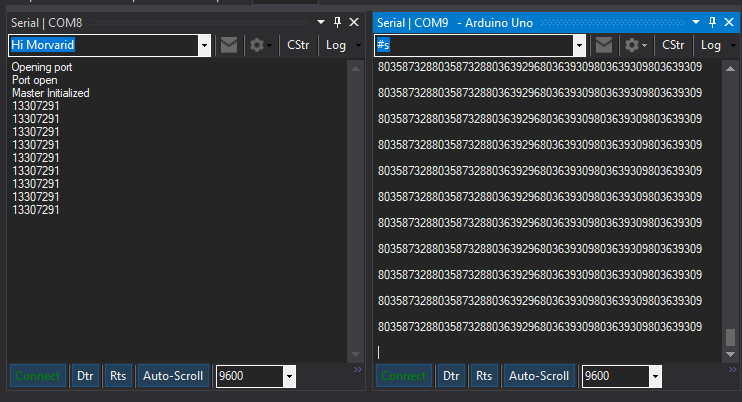Screen dimensions: 742x402
Task: Open the COM9 window position menu arrow
Action: [x=696, y=22]
